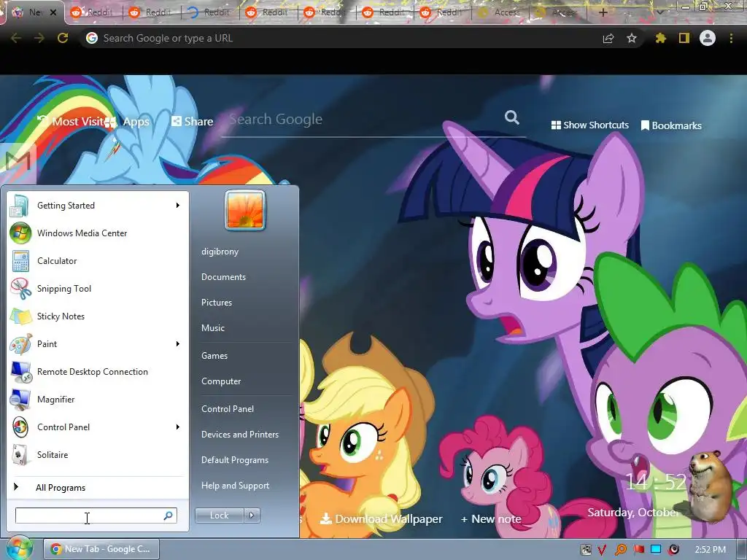Toggle the Chrome side panel icon
Screen dimensions: 747x560
(684, 38)
